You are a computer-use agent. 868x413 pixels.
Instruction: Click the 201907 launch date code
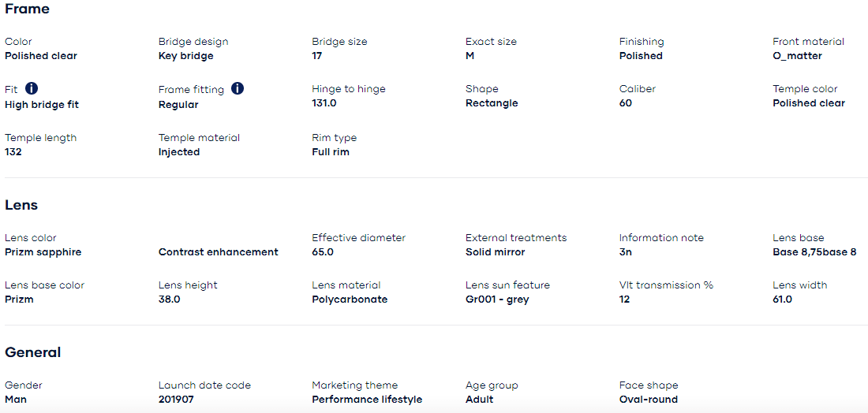tap(176, 400)
